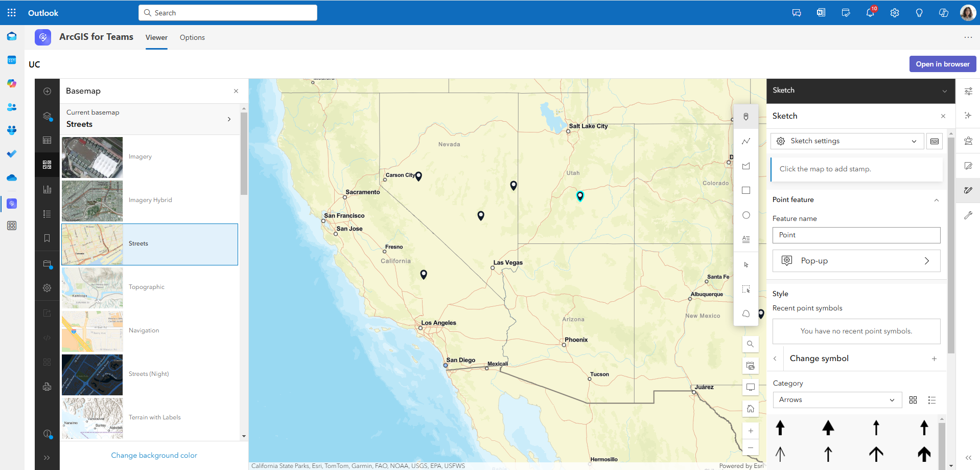Open the account profile picture menu

[x=968, y=13]
